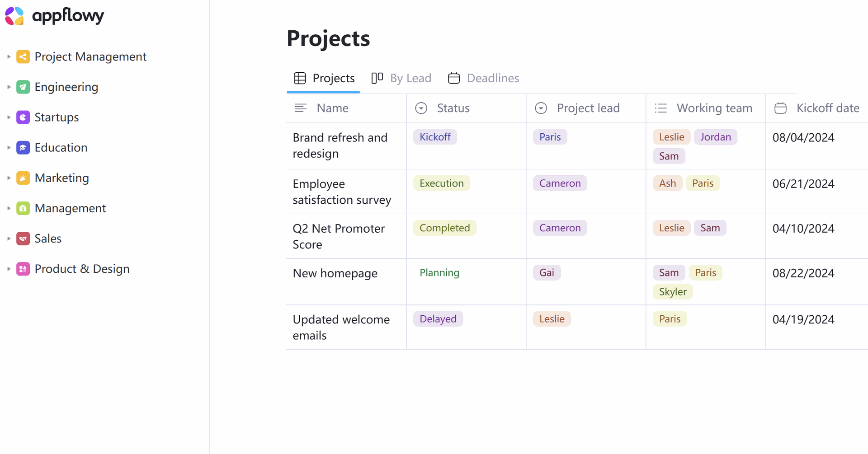Click the orange Project Management workspace icon
The width and height of the screenshot is (868, 454).
point(23,56)
